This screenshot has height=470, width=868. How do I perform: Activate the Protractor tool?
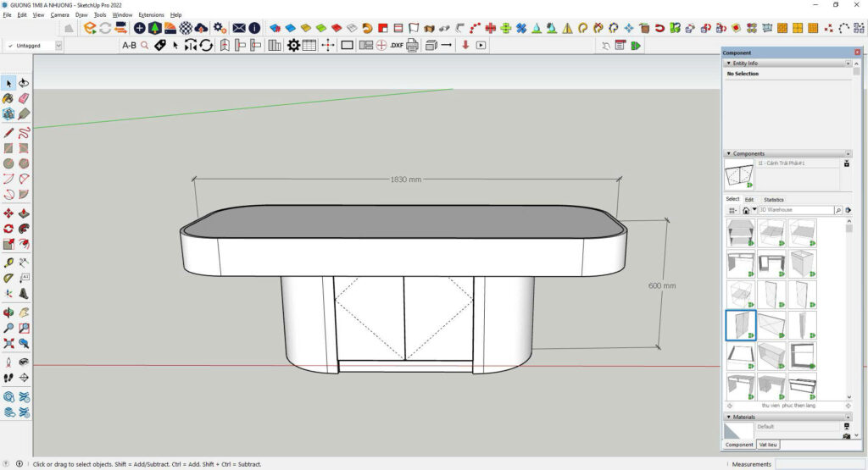[x=8, y=278]
